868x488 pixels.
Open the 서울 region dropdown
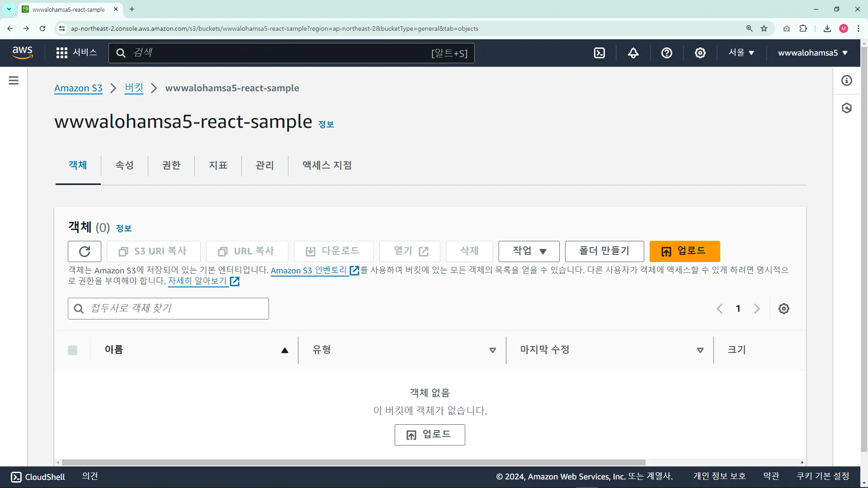741,53
